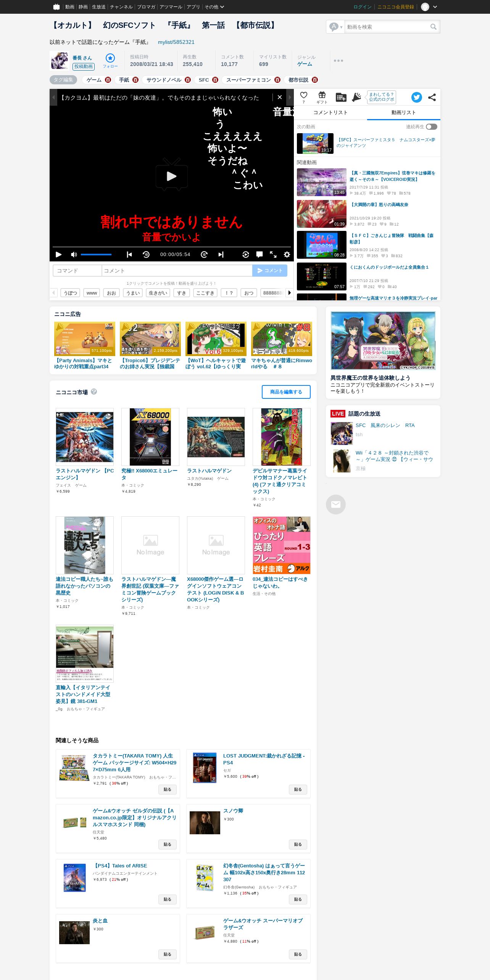Screen dimensions: 490x980
Task: Open the share options icon
Action: 432,97
